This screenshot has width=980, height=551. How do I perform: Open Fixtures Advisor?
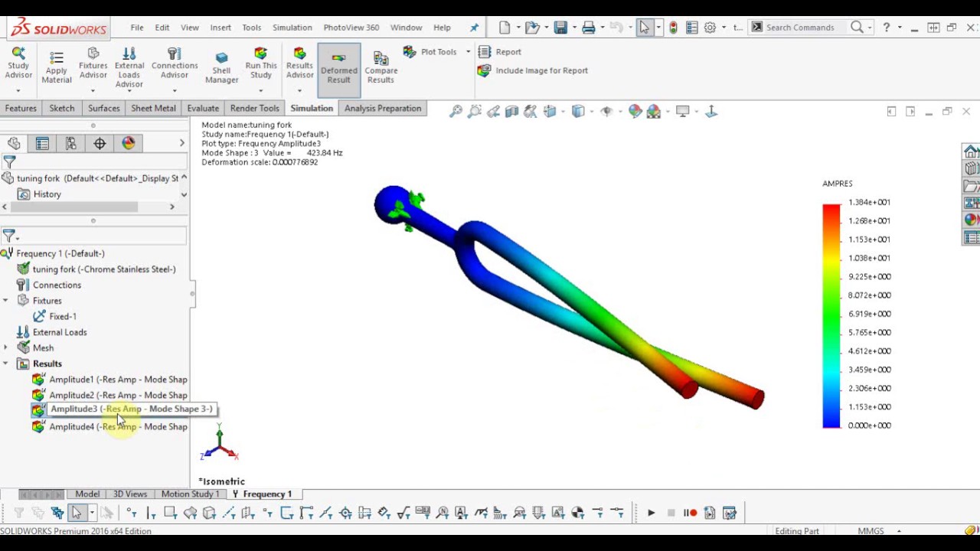coord(93,64)
